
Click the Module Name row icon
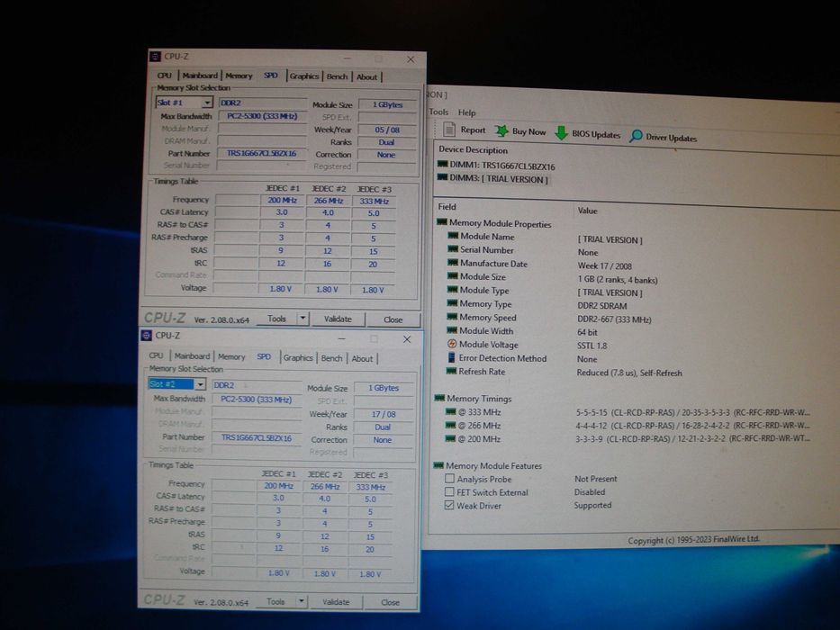[x=453, y=236]
